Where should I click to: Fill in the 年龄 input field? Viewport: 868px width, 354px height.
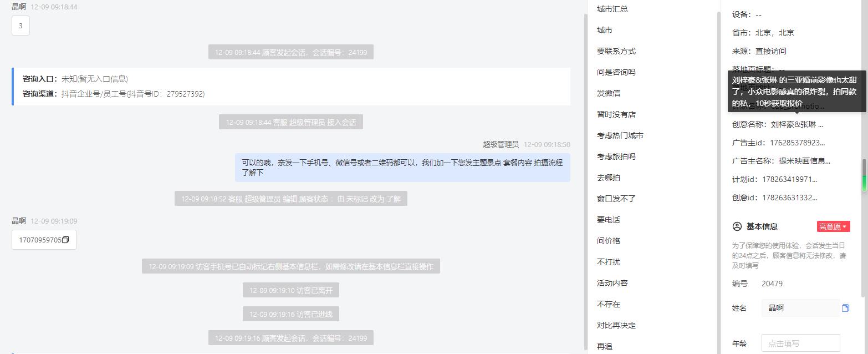800,343
